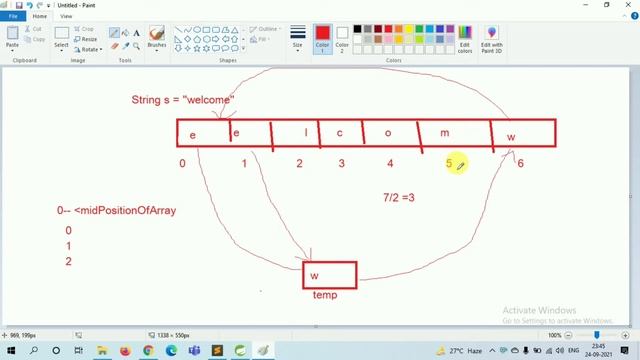Open Google Chrome from taskbar
Image resolution: width=640 pixels, height=360 pixels.
(x=148, y=350)
